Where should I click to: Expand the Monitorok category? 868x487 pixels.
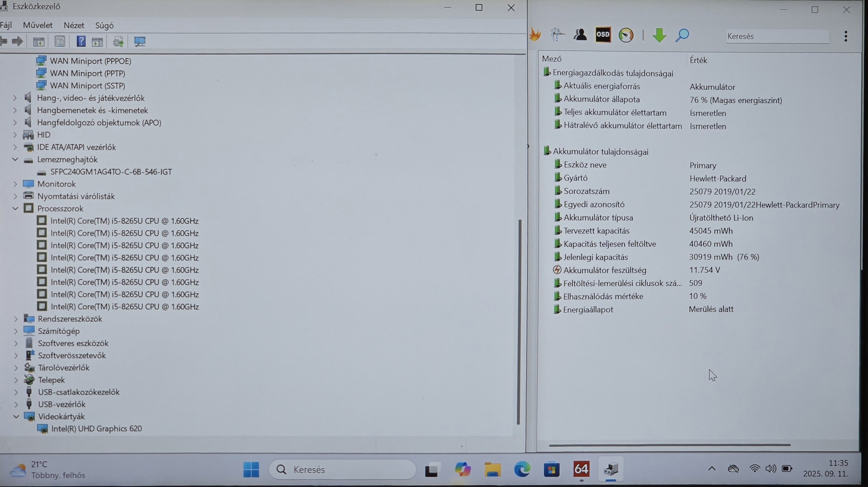click(x=15, y=184)
